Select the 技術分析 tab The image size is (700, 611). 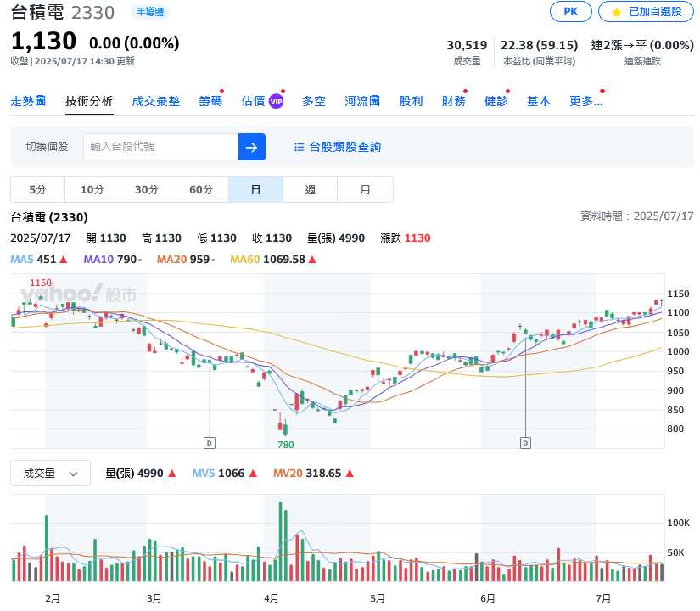click(89, 101)
